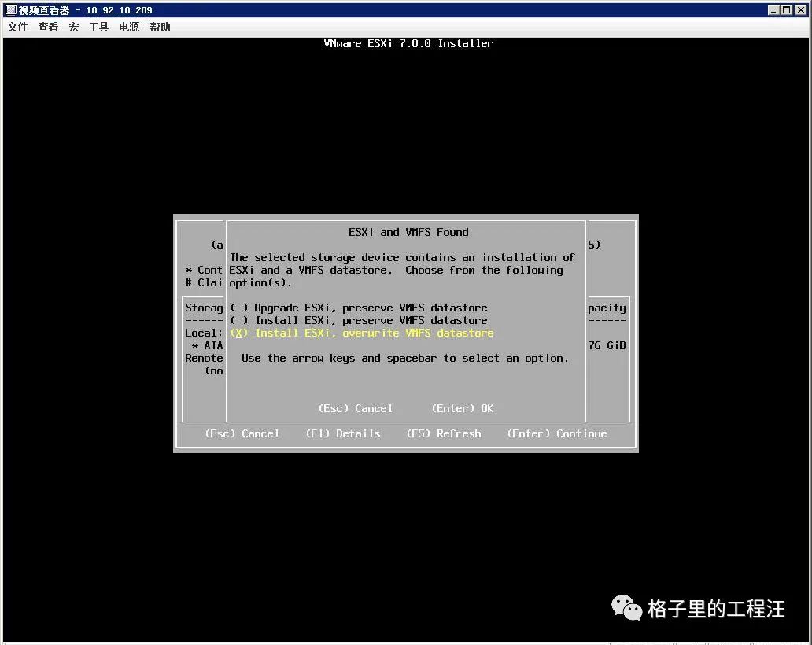Close the video viewer window
This screenshot has height=645, width=812.
tap(801, 10)
